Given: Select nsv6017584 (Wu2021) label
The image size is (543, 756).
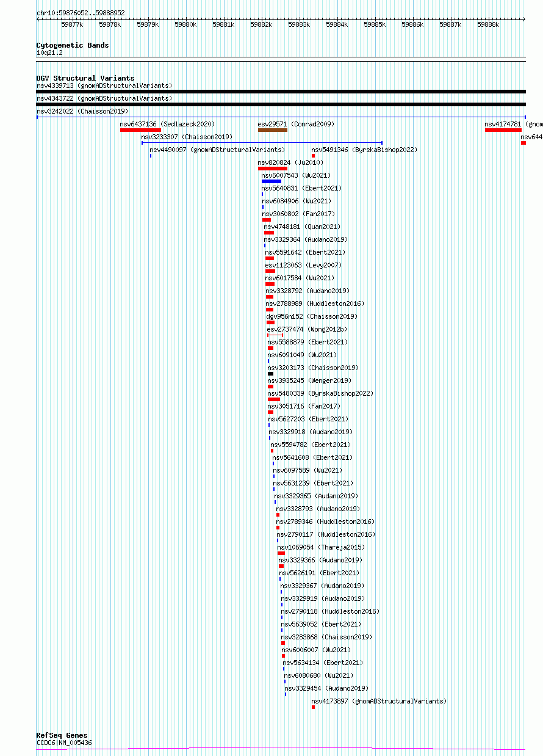Looking at the screenshot, I should click(300, 278).
